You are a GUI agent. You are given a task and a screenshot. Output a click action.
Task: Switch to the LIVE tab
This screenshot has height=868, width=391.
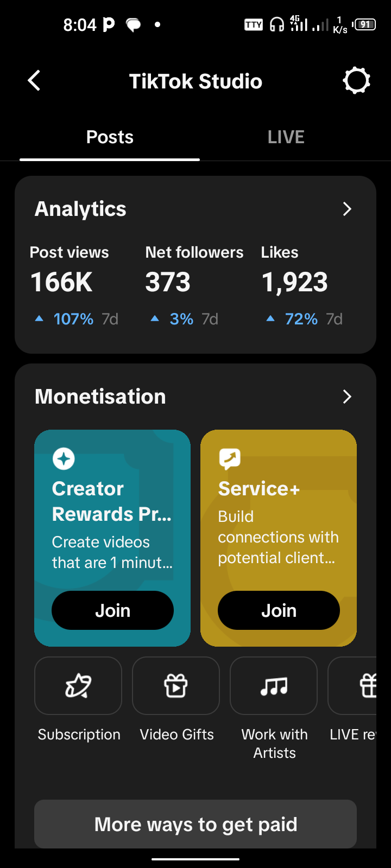tap(286, 137)
